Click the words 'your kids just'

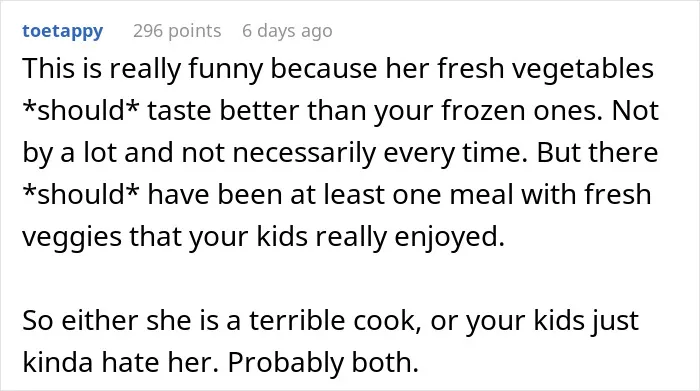(x=552, y=320)
